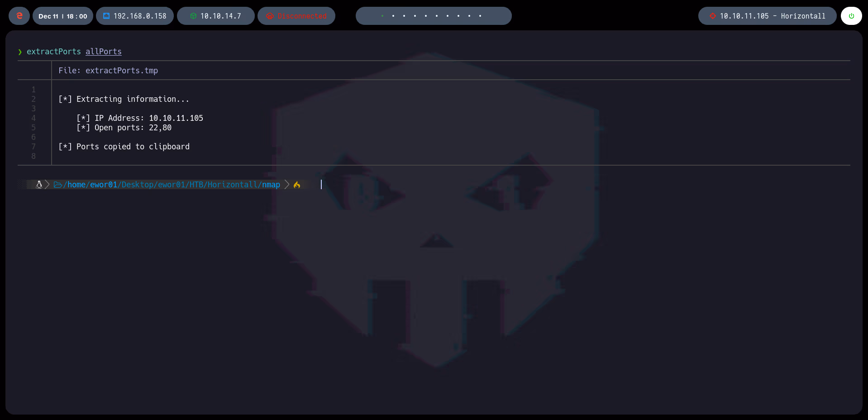Click the network interface icon beside 192.168.0.158

pos(106,16)
